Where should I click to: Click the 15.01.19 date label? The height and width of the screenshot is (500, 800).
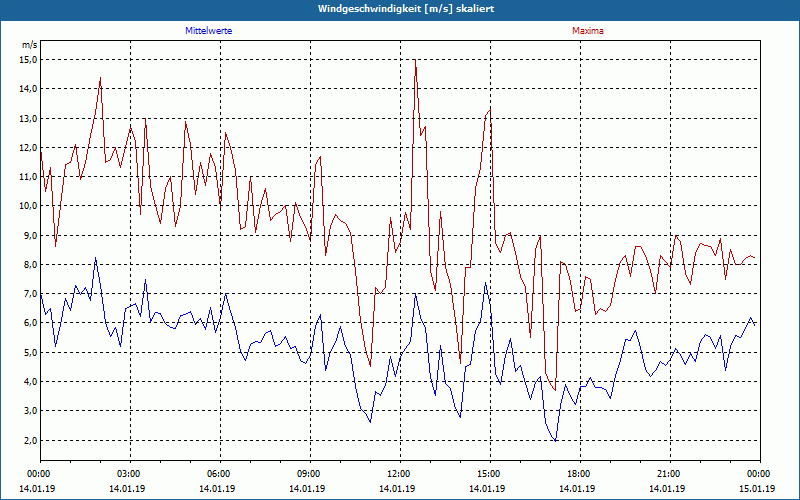point(757,488)
